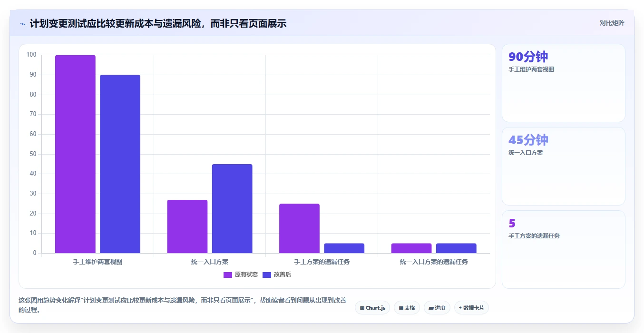Click the purple 5 value in the third card
The width and height of the screenshot is (644, 333).
tap(512, 223)
